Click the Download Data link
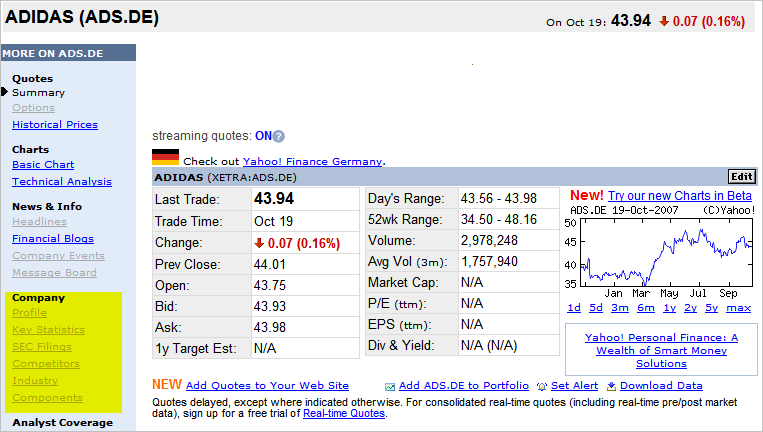Screen dimensions: 763x432 [x=661, y=385]
